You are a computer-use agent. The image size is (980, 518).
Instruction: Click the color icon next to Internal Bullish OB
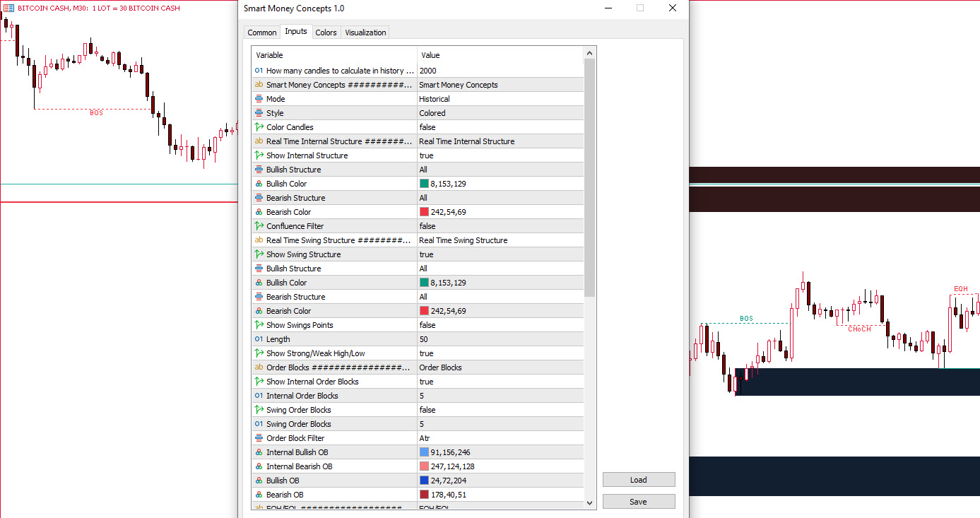click(x=259, y=452)
